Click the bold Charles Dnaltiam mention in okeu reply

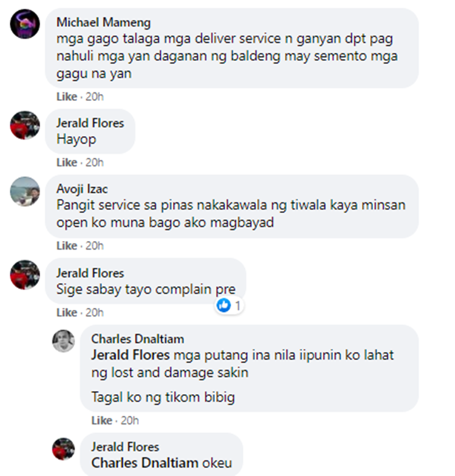(x=144, y=463)
